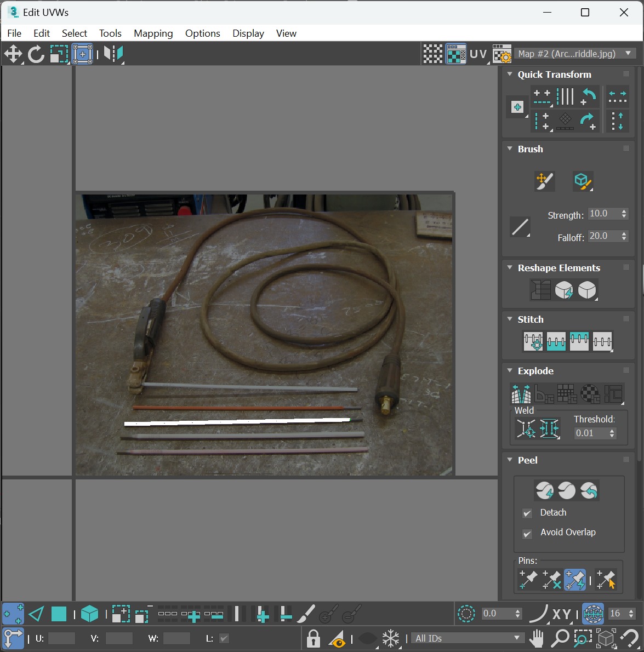This screenshot has height=652, width=644.
Task: Open the Map #2 texture dropdown
Action: pyautogui.click(x=575, y=54)
